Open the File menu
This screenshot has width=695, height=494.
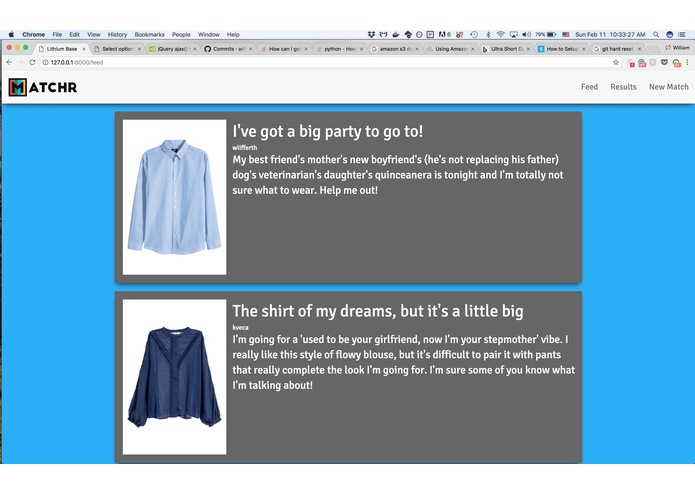pos(57,35)
